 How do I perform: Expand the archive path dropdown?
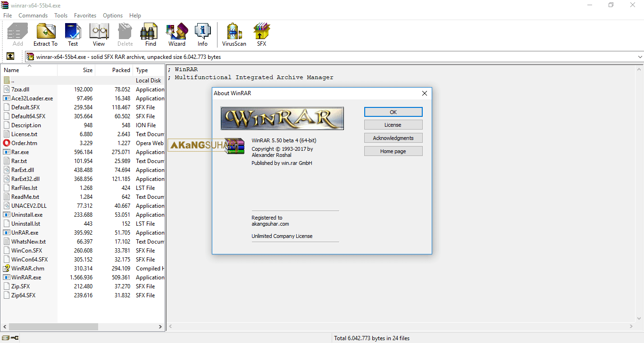[640, 57]
